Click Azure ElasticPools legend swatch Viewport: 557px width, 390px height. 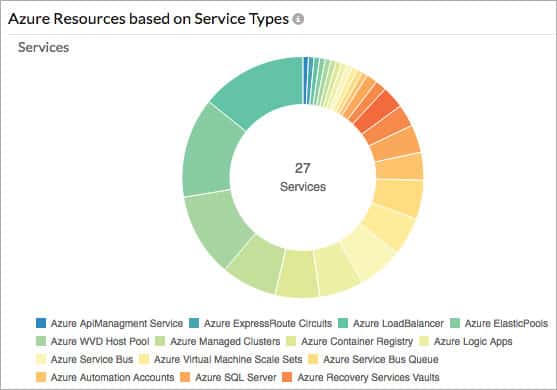(x=455, y=323)
